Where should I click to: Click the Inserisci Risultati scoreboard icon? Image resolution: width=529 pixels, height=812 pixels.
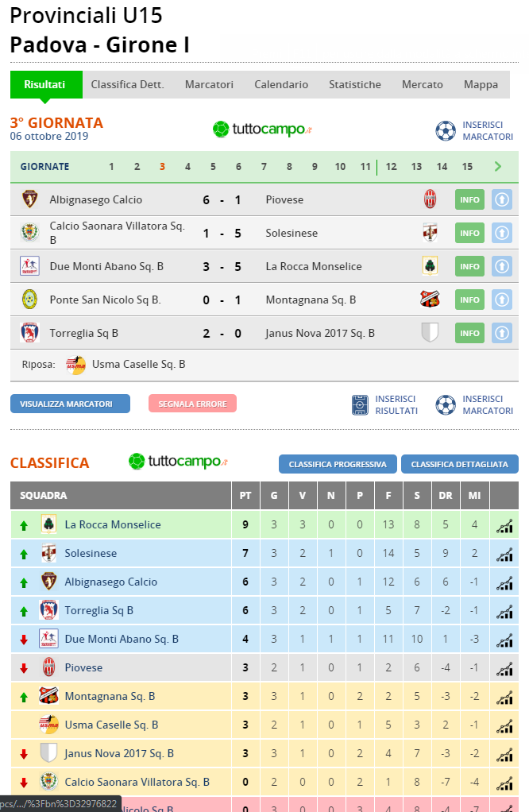coord(360,404)
